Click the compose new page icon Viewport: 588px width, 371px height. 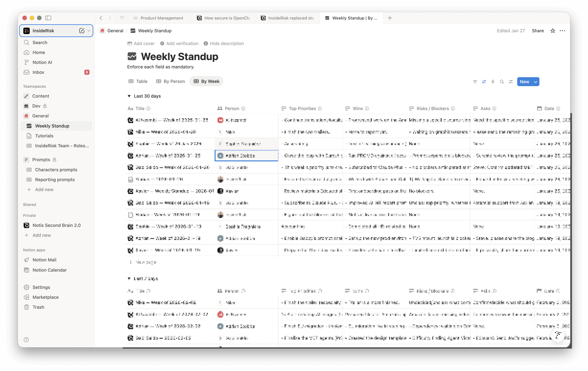(x=81, y=31)
